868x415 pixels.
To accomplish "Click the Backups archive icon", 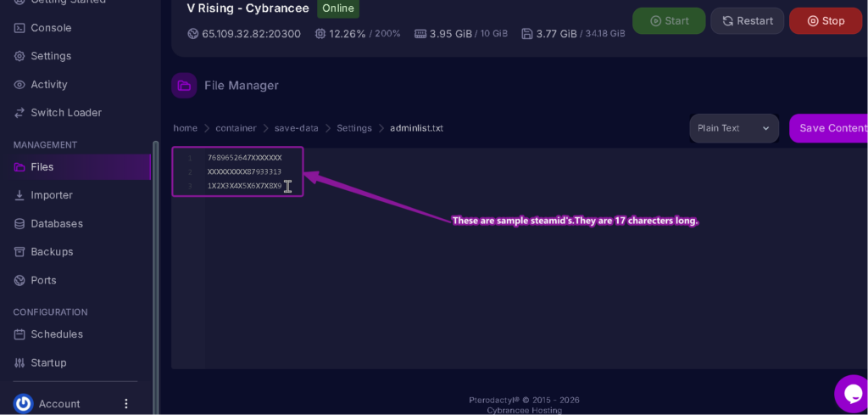I will coord(19,251).
